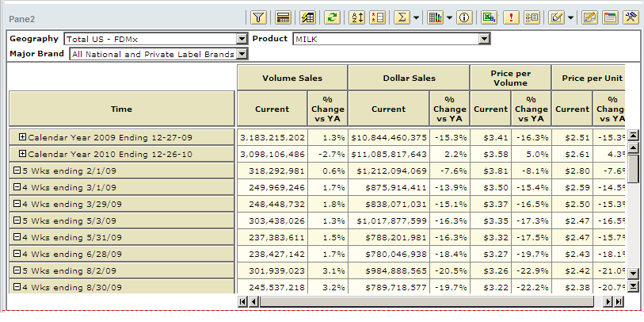
Task: Click the red exclamation alert icon
Action: tap(511, 17)
